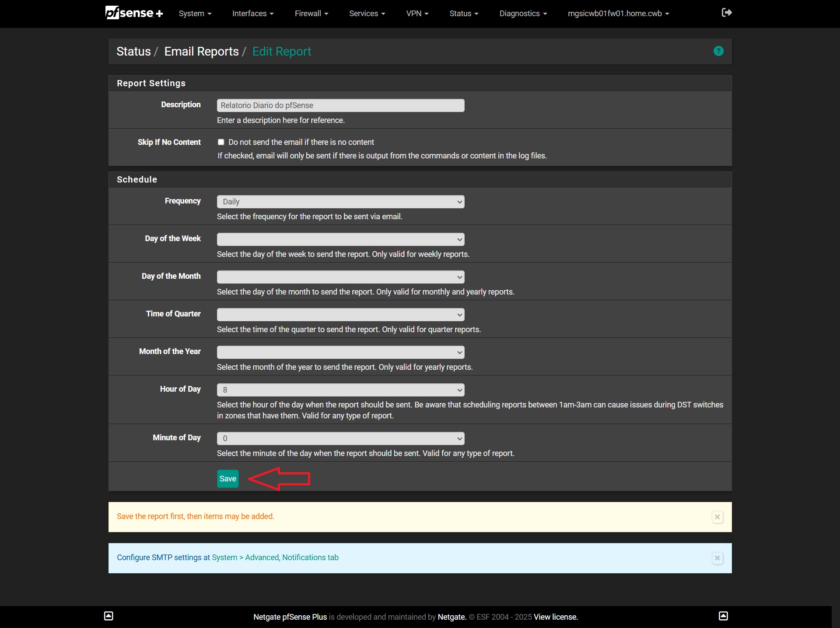
Task: Click the footer right scroll-to-top icon
Action: (x=723, y=616)
